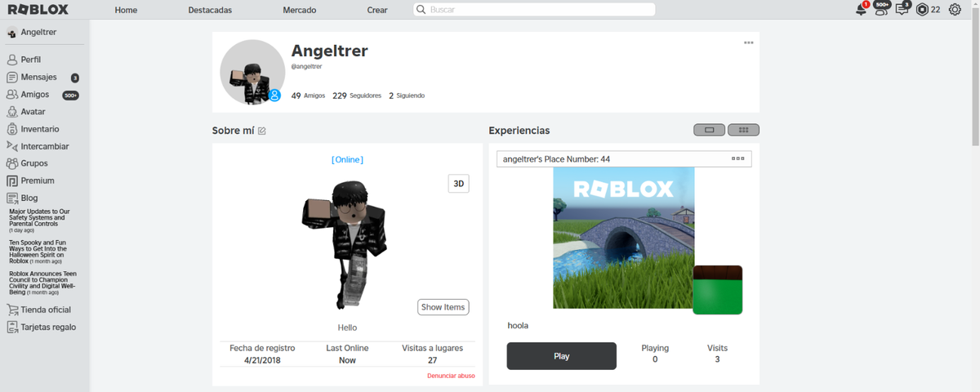
Task: Open Perfil in the sidebar
Action: pyautogui.click(x=31, y=60)
